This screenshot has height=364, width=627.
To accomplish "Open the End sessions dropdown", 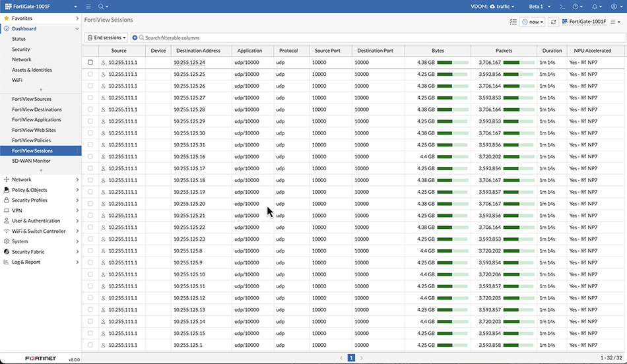I will [106, 38].
